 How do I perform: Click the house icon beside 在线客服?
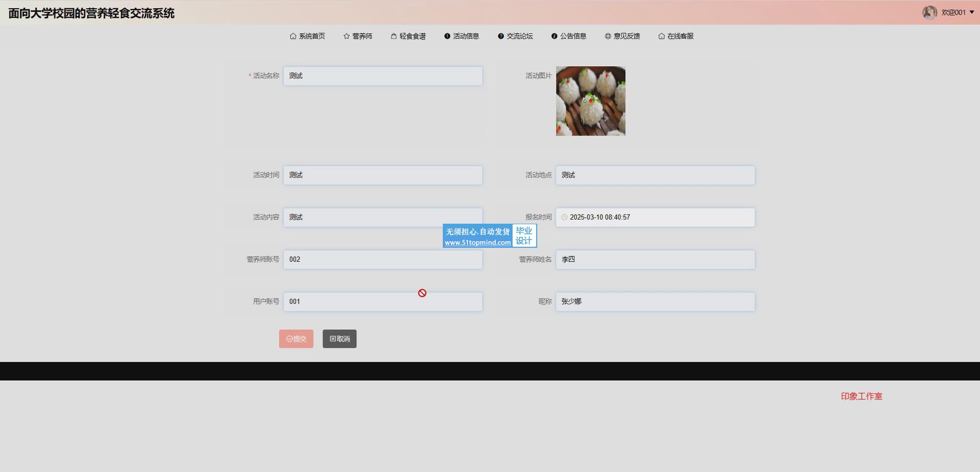point(661,36)
